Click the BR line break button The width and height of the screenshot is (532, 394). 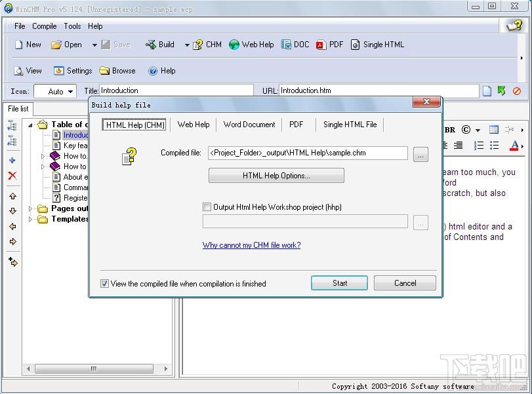click(449, 130)
